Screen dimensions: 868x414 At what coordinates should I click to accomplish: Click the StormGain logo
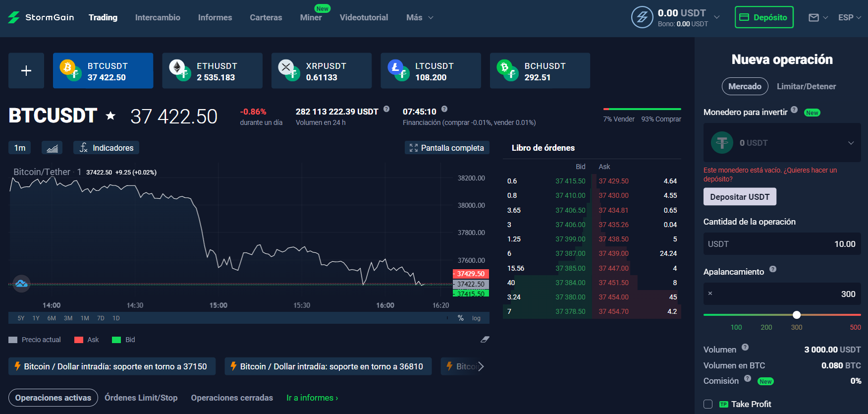tap(41, 17)
